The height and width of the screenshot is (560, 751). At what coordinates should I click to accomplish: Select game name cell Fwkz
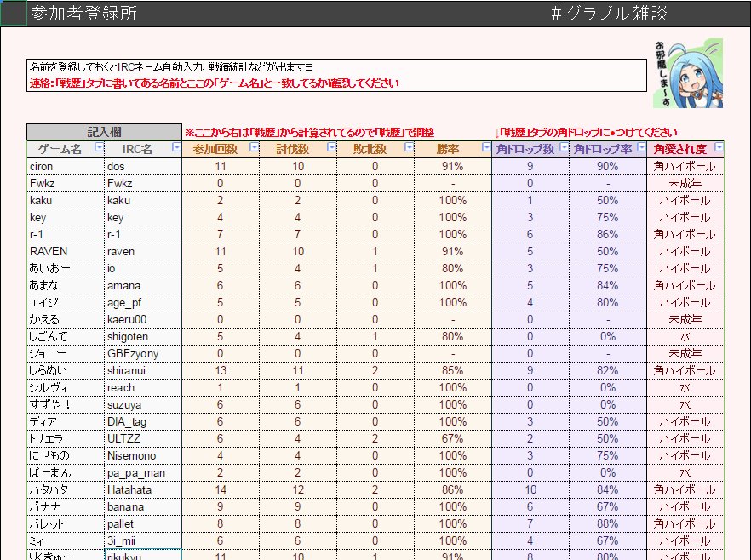(x=66, y=183)
